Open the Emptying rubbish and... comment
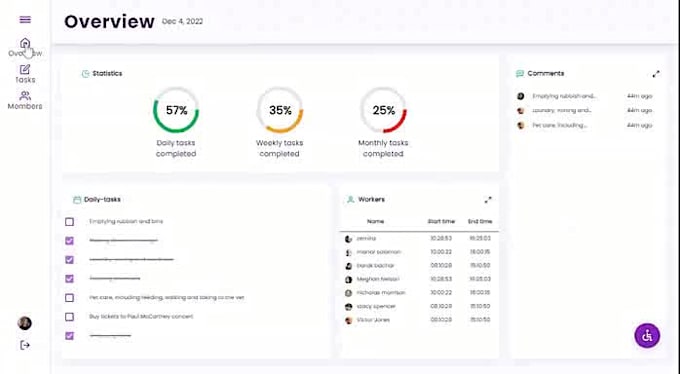 tap(564, 96)
